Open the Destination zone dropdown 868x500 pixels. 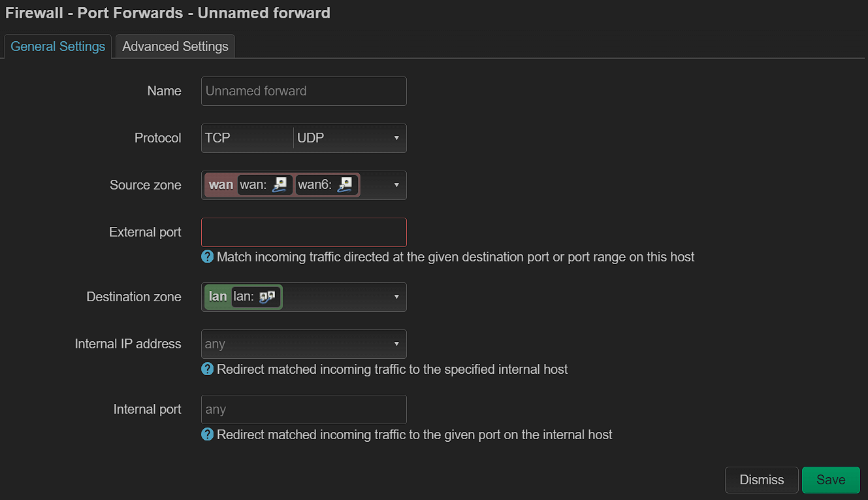(x=396, y=297)
